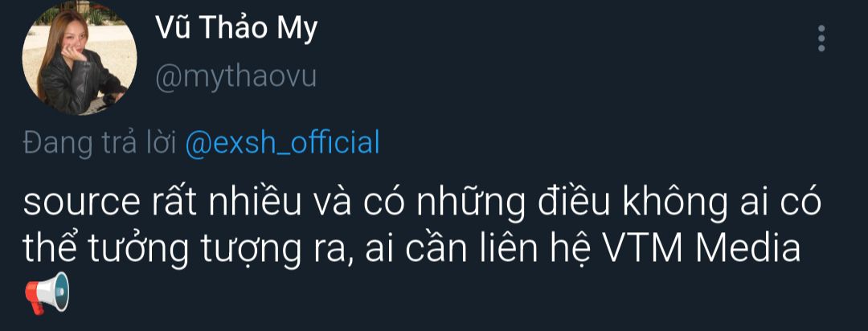Screen dimensions: 868x331
Task: Click the megaphone emoji in the tweet
Action: point(47,293)
